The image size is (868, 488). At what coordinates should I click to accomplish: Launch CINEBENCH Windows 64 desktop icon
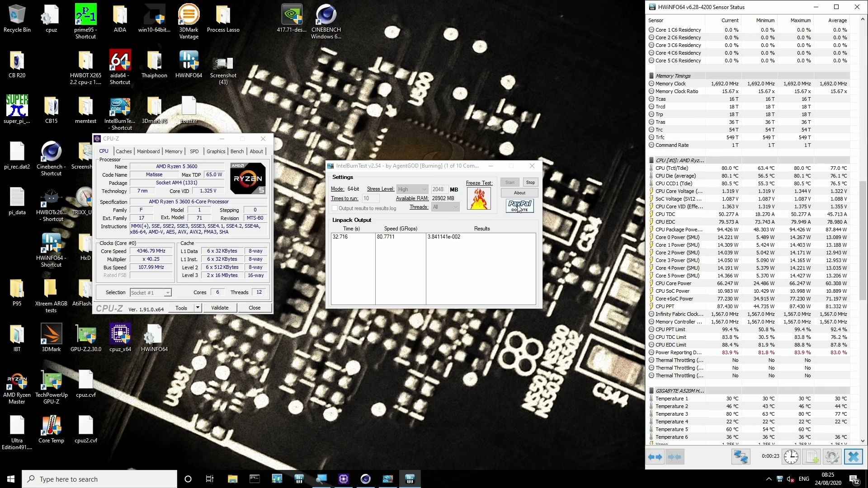coord(326,21)
